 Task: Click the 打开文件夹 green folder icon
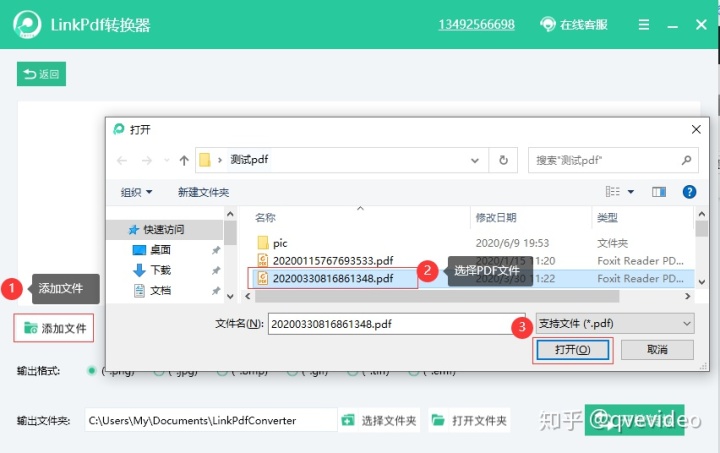pos(438,420)
